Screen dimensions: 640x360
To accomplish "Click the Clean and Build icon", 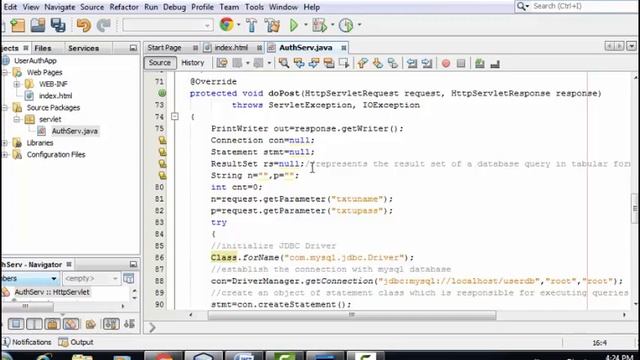I will point(272,25).
